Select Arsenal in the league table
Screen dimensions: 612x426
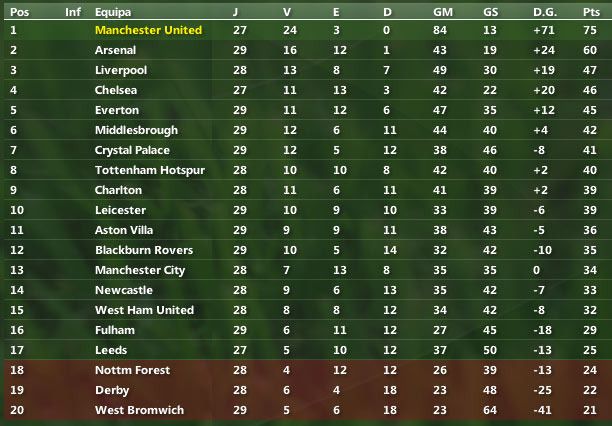tap(115, 50)
